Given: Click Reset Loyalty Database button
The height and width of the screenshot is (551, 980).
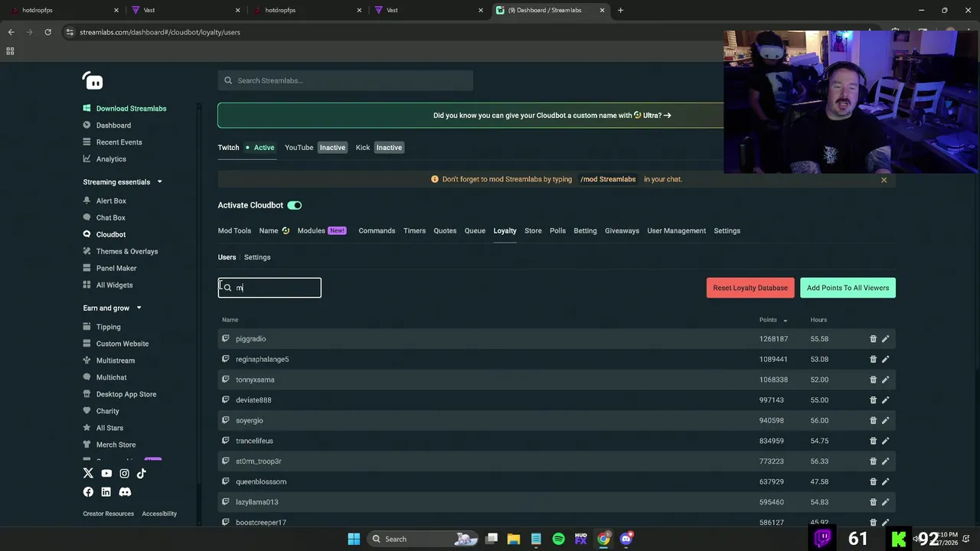Looking at the screenshot, I should pyautogui.click(x=750, y=288).
